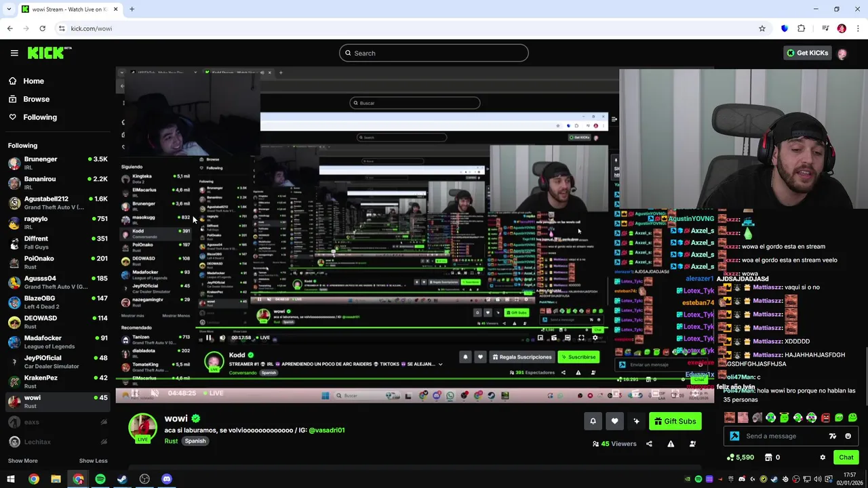
Task: Go back in browser history
Action: [9, 28]
